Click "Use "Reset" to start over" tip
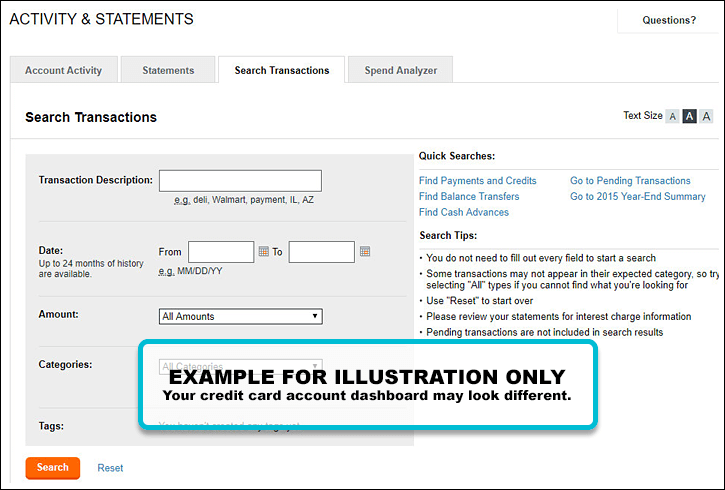 (x=479, y=301)
